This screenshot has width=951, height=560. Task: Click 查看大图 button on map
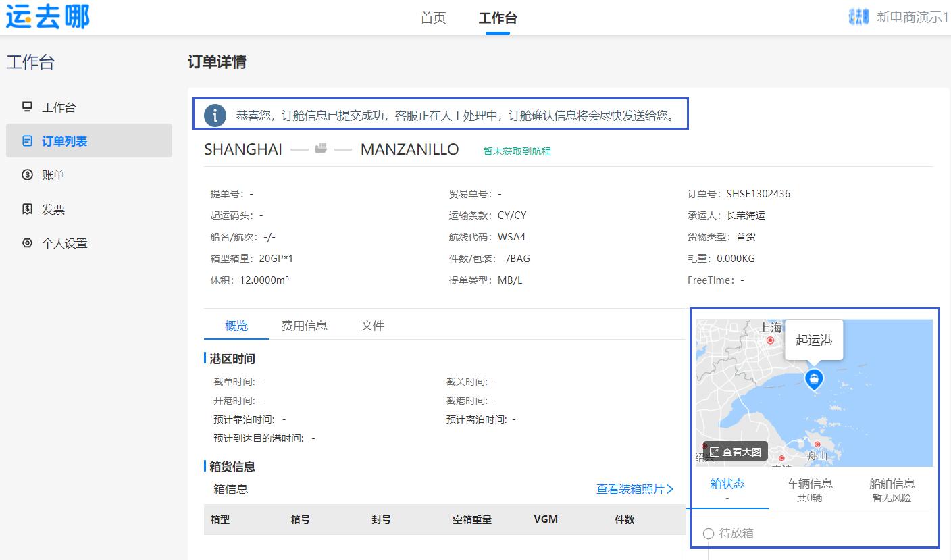click(735, 451)
